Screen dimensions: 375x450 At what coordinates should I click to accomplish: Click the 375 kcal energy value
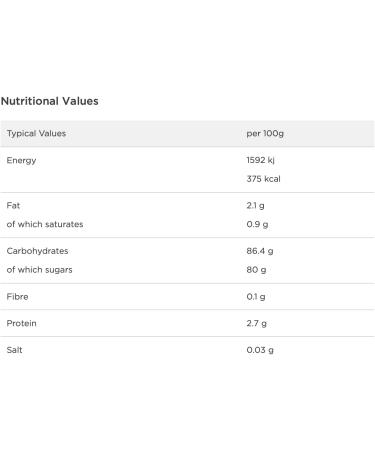[263, 179]
